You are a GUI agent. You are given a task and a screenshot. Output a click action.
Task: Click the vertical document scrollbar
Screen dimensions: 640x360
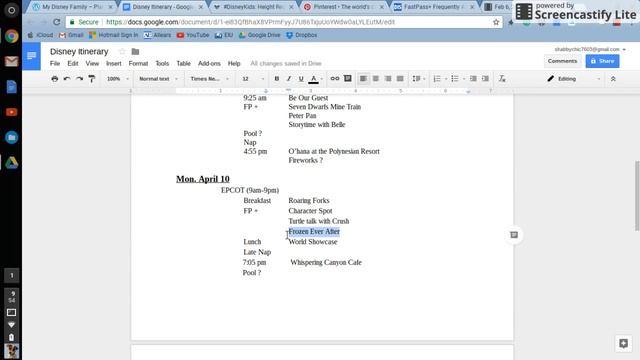click(637, 196)
